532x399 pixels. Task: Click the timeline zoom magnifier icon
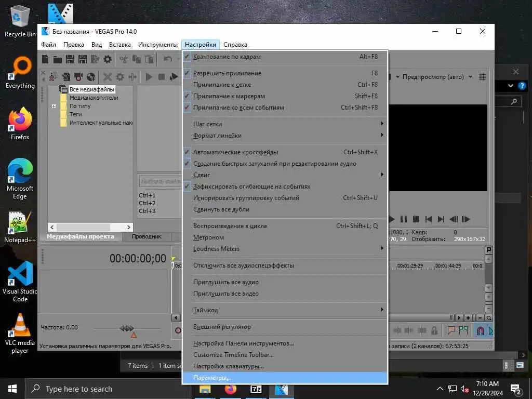click(x=488, y=318)
